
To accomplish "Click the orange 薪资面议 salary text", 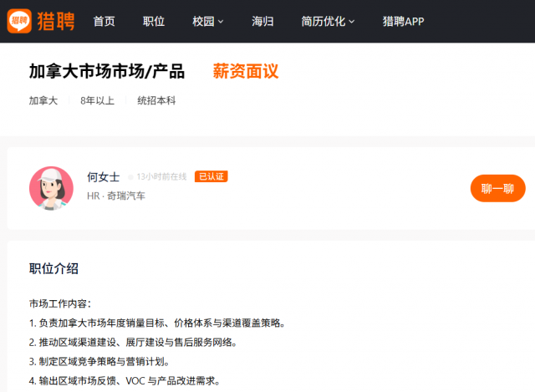I will tap(246, 71).
